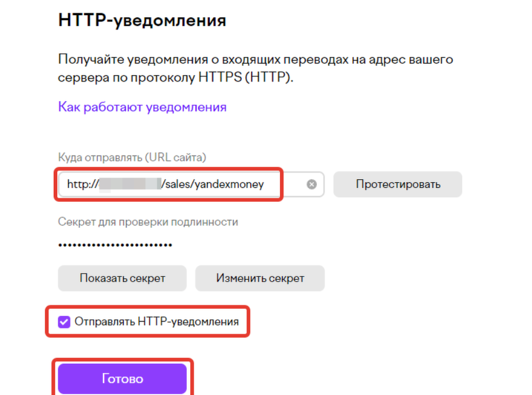Open the 'Как работают уведомления' link

tap(142, 107)
